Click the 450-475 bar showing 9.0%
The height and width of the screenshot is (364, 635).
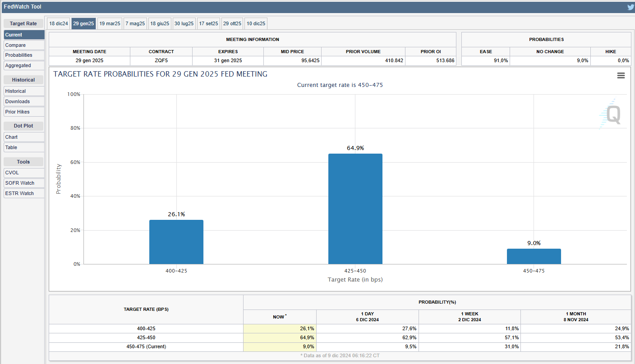click(x=534, y=256)
